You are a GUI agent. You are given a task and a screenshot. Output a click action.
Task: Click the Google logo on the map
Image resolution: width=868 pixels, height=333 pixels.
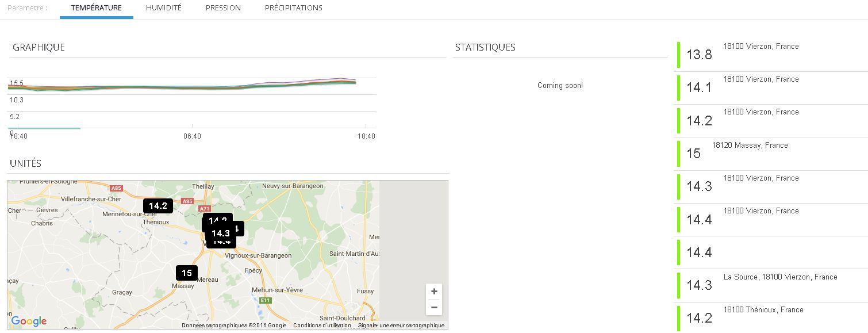[x=29, y=321]
